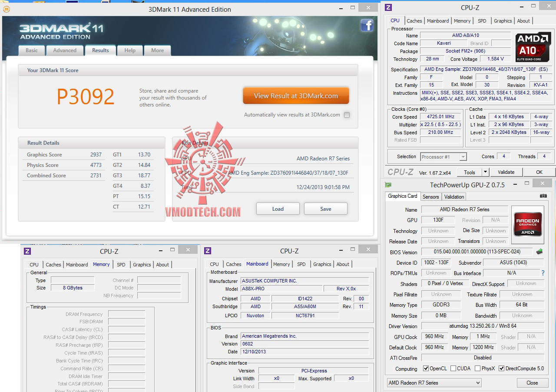Toggle Automatically view results at 3DMark.com checkbox
Image resolution: width=556 pixels, height=392 pixels.
tap(347, 115)
